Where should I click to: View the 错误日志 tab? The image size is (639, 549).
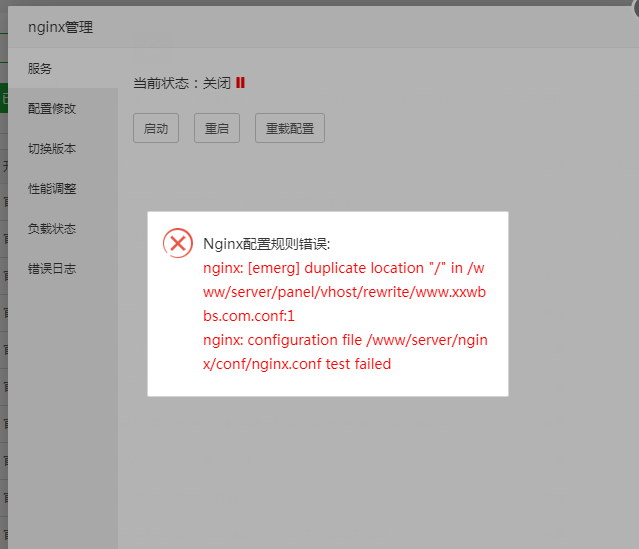tap(63, 268)
